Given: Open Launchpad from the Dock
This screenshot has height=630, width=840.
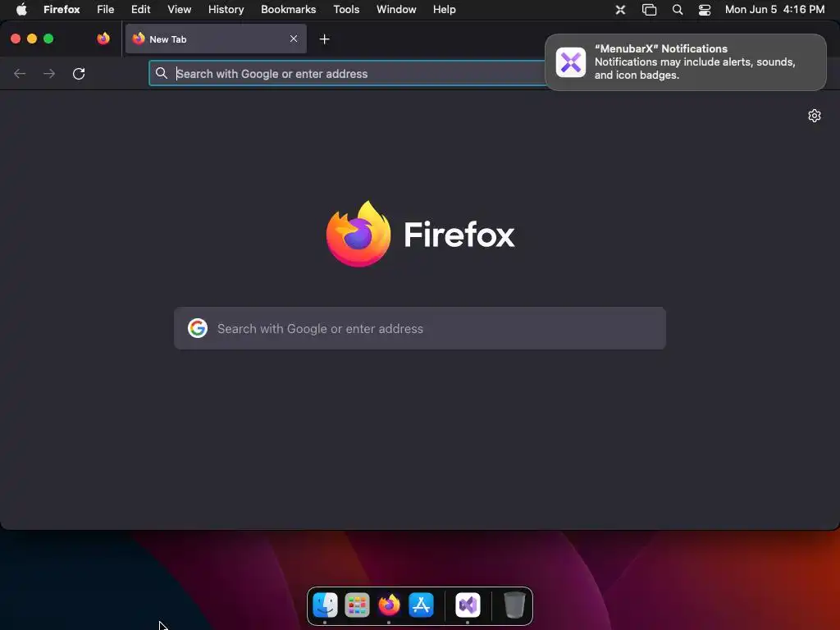Looking at the screenshot, I should (x=357, y=605).
